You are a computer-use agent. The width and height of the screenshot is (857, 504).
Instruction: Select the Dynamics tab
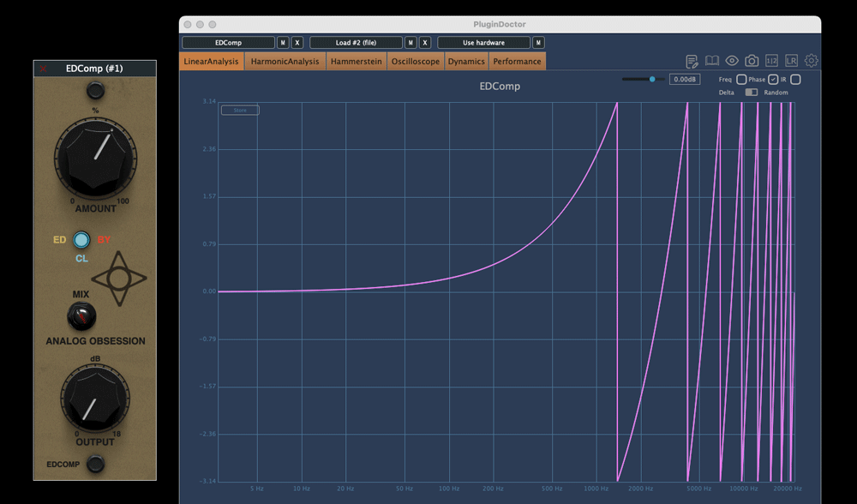point(466,61)
